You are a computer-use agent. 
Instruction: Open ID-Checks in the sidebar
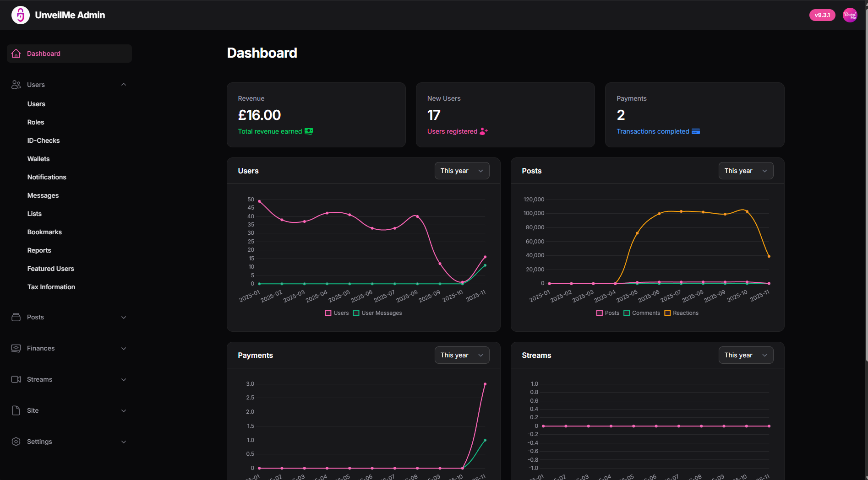(x=44, y=140)
